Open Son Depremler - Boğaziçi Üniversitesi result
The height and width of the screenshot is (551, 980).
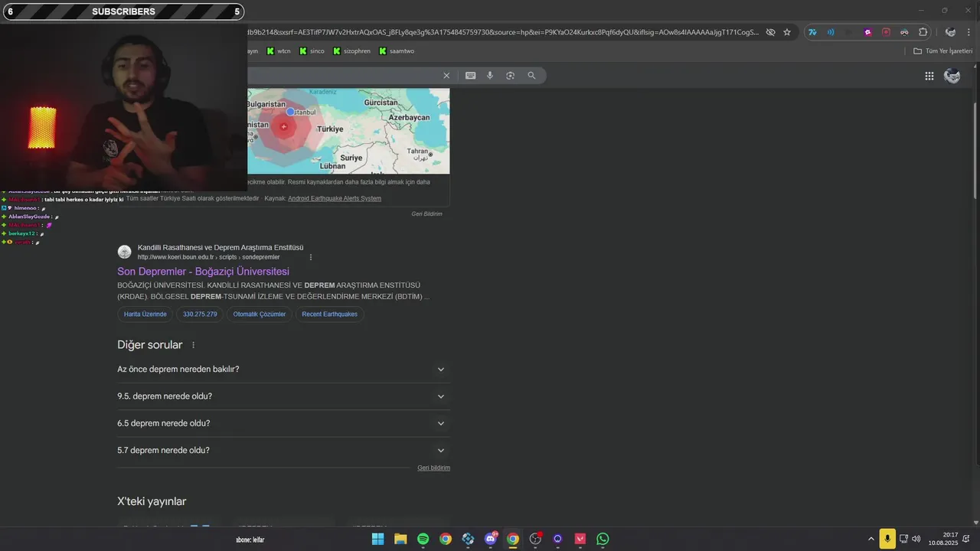203,272
